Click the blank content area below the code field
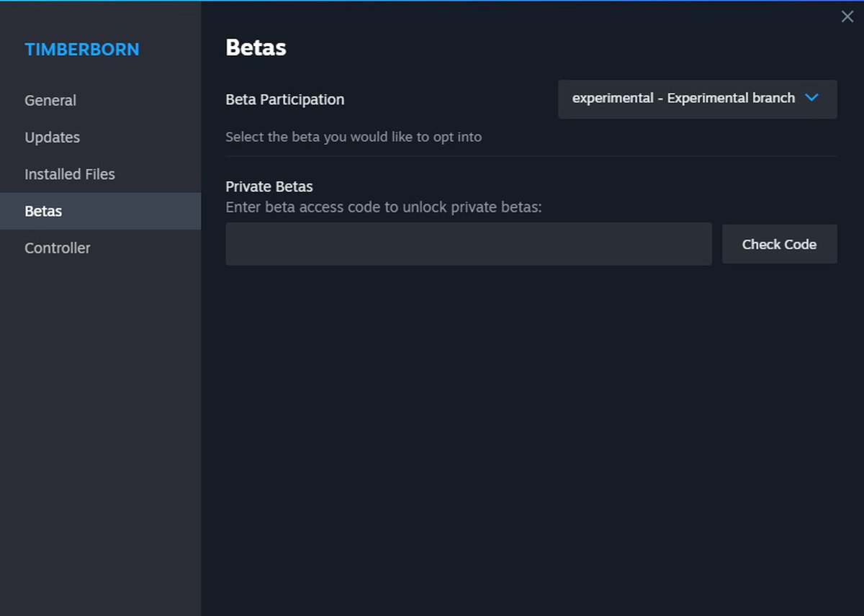Image resolution: width=864 pixels, height=616 pixels. click(x=531, y=432)
